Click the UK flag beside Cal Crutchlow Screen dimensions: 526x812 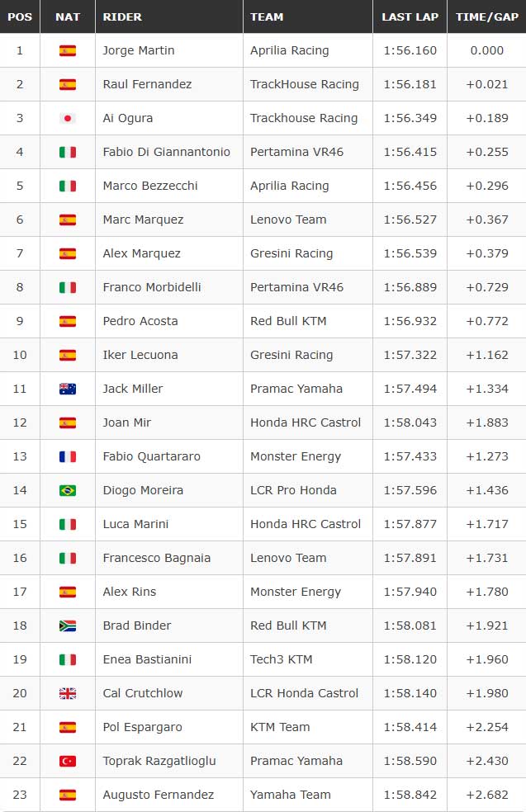(x=68, y=693)
